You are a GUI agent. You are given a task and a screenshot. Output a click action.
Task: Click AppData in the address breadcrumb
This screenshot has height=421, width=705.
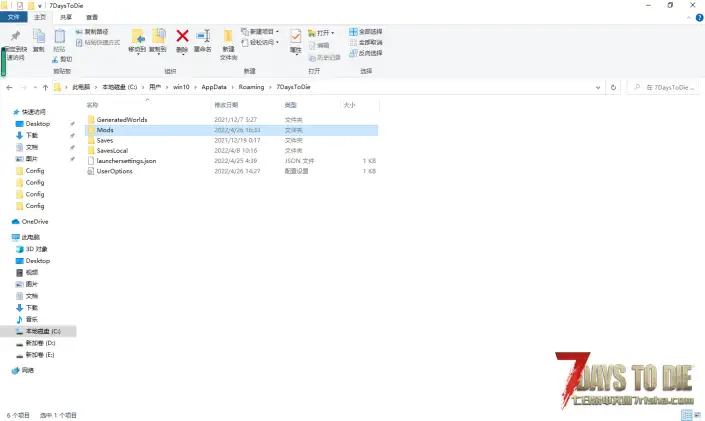point(214,87)
